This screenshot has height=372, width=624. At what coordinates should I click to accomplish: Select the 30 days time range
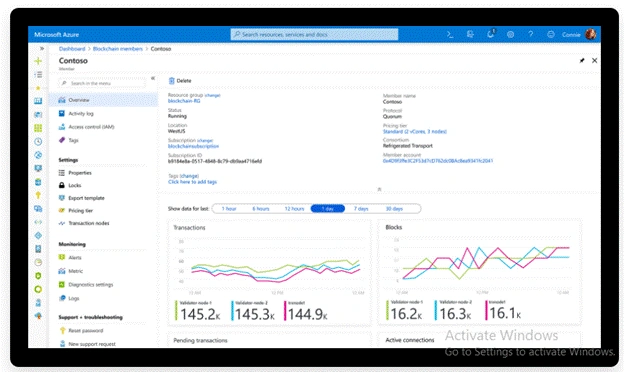click(394, 209)
